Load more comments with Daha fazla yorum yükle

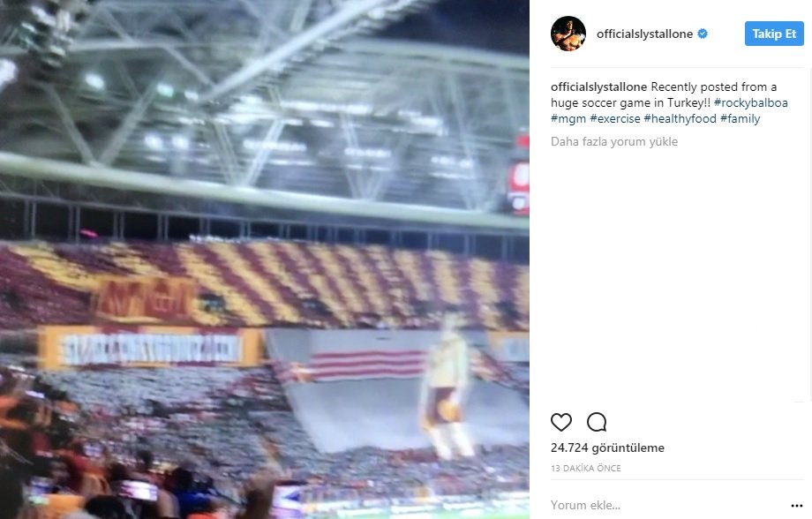point(614,141)
